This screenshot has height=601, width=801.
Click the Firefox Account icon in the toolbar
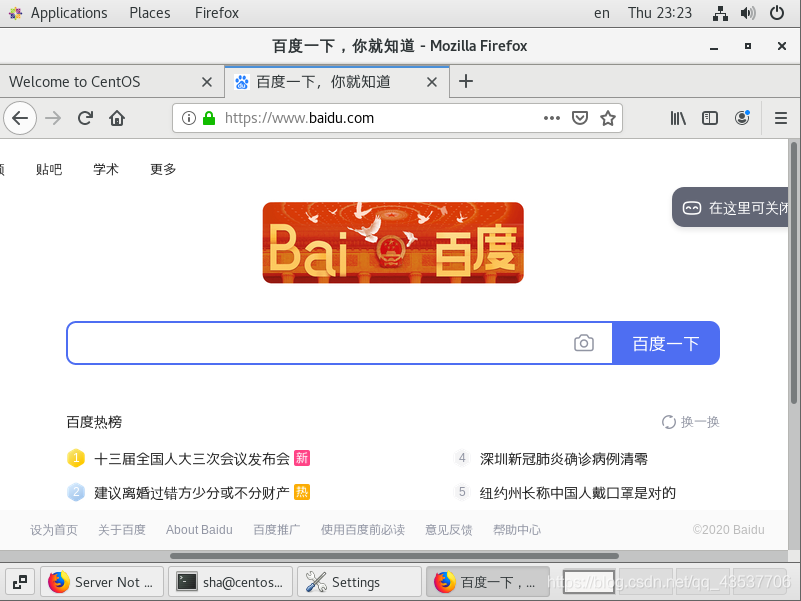[x=742, y=117]
